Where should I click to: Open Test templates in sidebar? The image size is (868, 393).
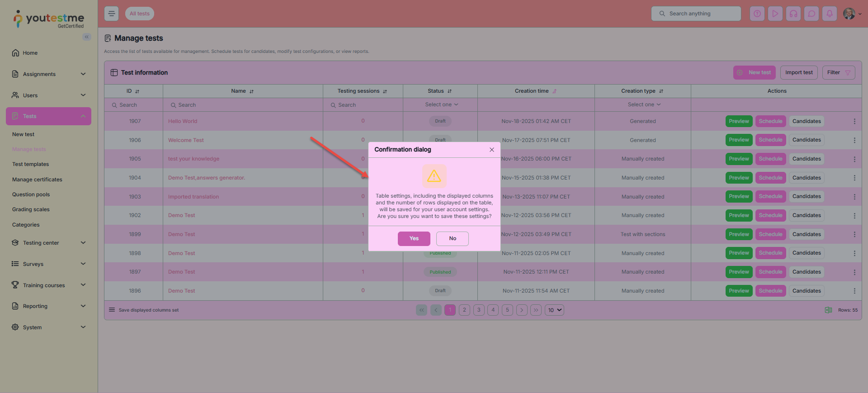pos(31,164)
